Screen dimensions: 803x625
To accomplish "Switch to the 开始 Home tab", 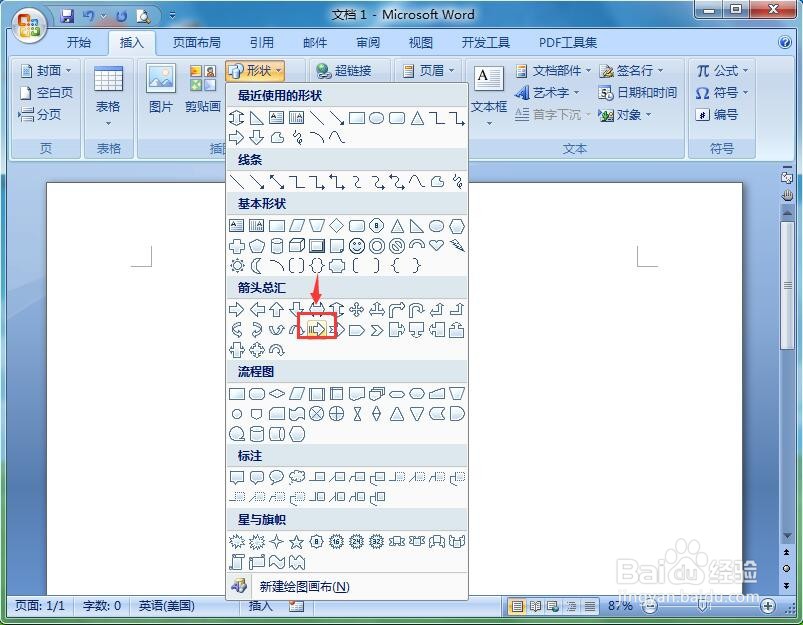I will 79,43.
